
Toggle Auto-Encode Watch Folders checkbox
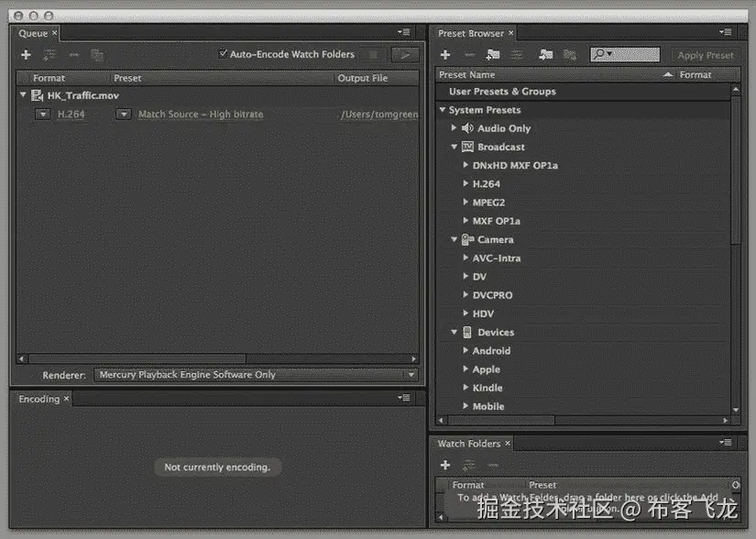click(223, 53)
